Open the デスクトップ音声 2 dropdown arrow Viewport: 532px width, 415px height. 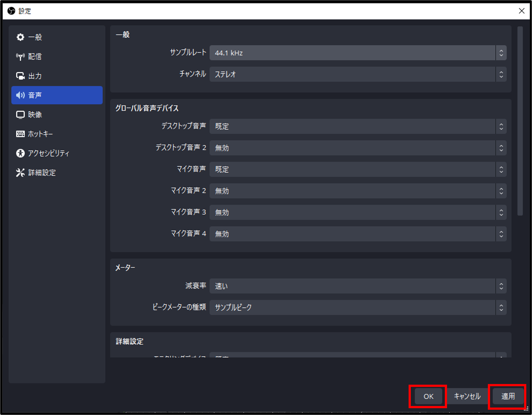[501, 148]
